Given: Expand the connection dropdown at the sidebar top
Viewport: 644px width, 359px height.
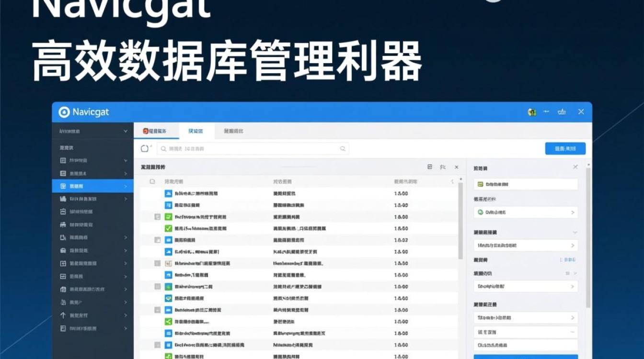Looking at the screenshot, I should point(125,131).
